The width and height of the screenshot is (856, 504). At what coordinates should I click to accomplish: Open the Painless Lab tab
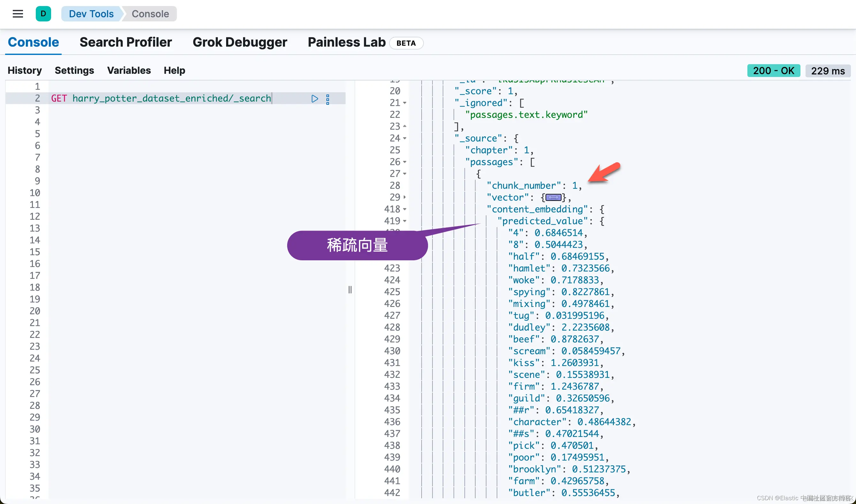click(347, 42)
